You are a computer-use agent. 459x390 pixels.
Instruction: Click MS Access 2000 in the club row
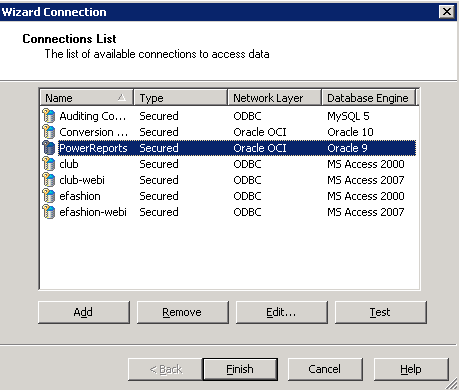tap(366, 164)
